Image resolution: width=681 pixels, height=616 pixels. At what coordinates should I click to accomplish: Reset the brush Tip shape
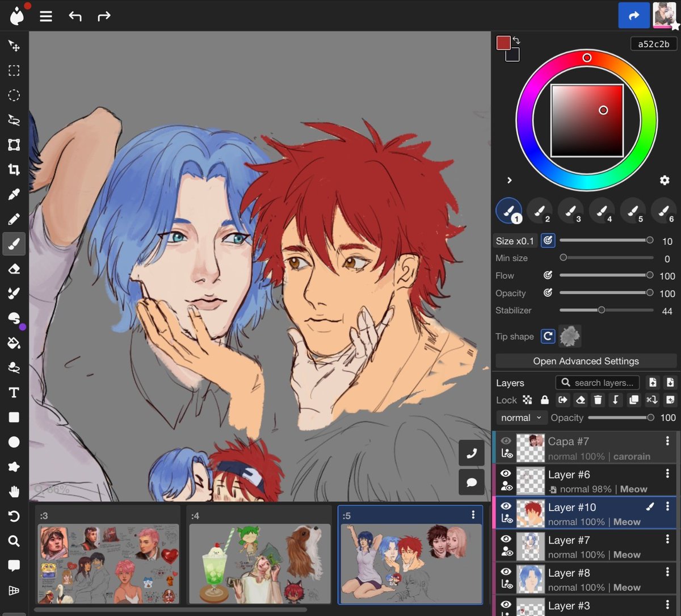click(x=548, y=336)
